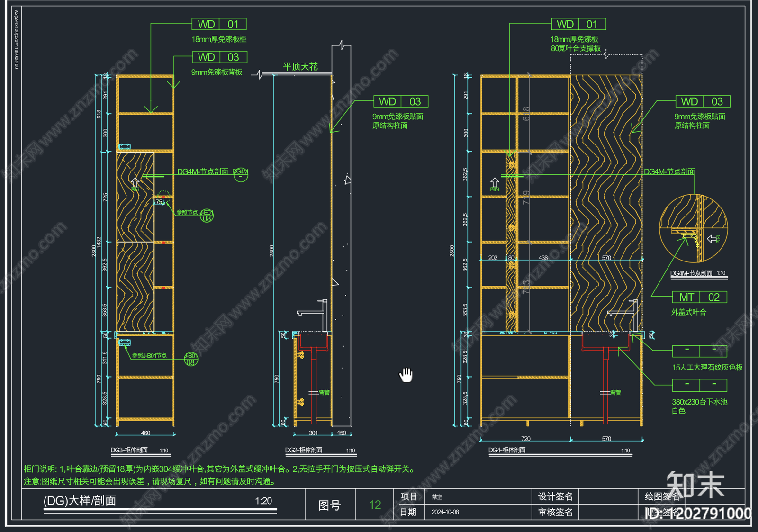Screen dimensions: 758x532
Task: Select the J-B01 08 reference bubble
Action: (x=191, y=359)
